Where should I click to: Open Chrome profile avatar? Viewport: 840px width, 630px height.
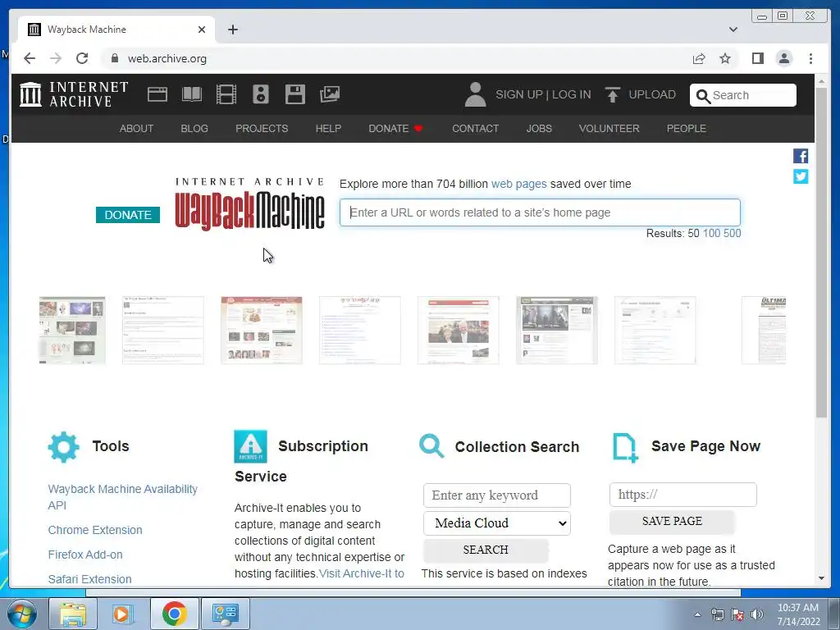click(783, 58)
